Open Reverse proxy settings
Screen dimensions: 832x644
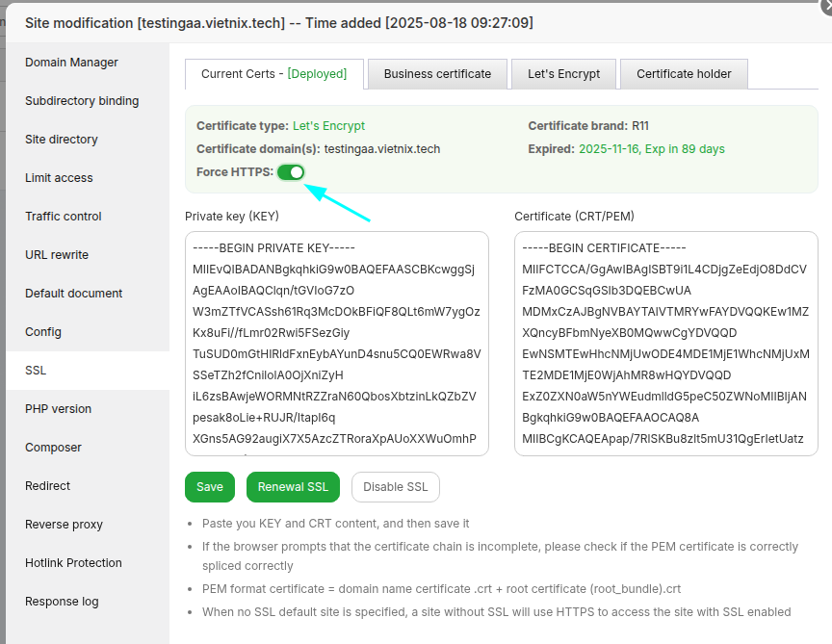[x=64, y=525]
